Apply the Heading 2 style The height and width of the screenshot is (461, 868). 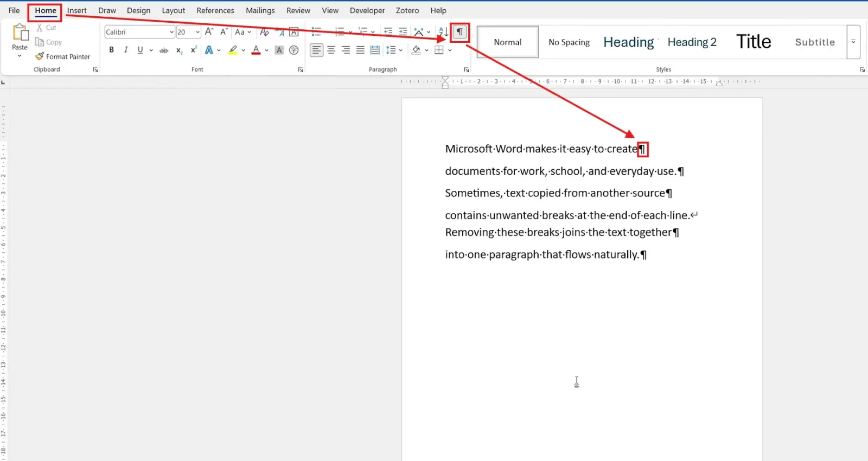[x=692, y=42]
